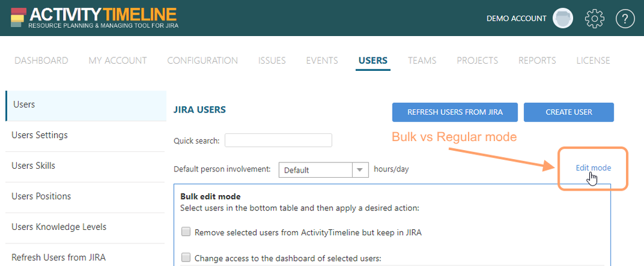Focus the Quick search input field

click(x=278, y=140)
